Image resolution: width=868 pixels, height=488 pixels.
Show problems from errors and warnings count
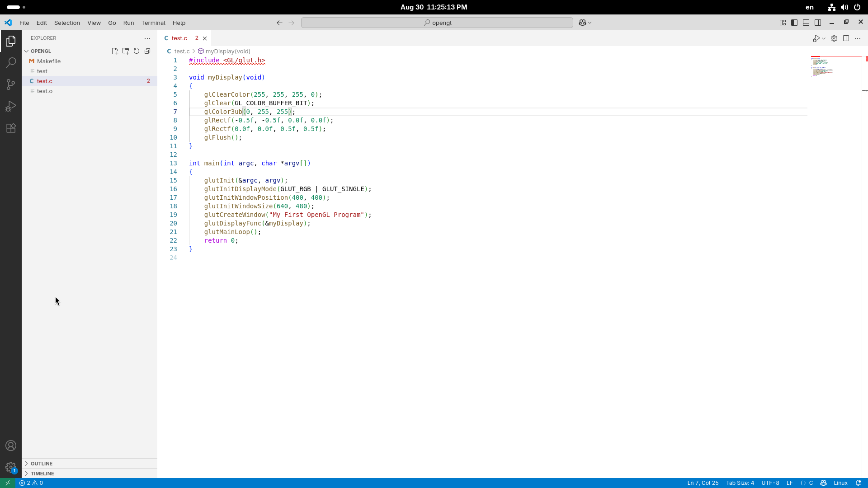[x=31, y=483]
